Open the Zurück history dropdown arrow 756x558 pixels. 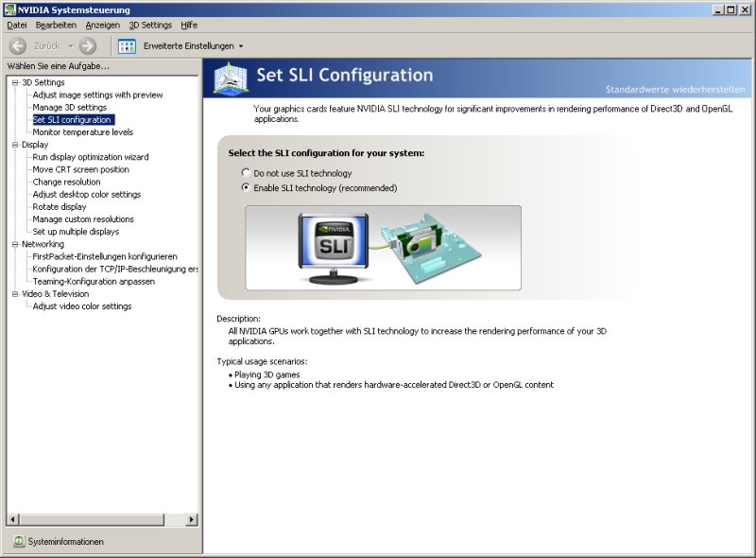tap(71, 46)
